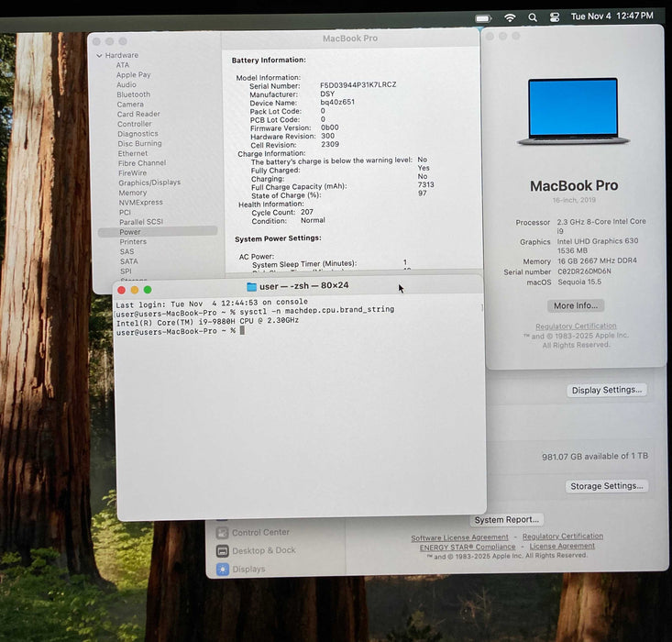
Task: Click the date and time in menu bar
Action: pyautogui.click(x=612, y=17)
